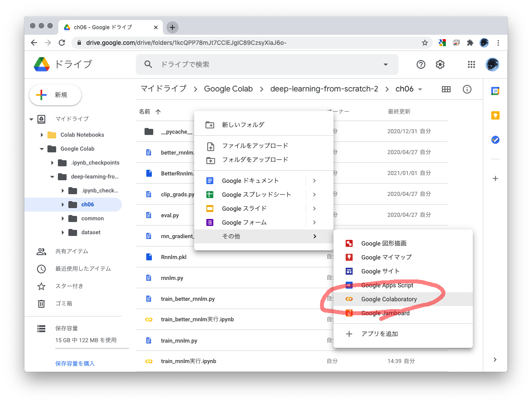The height and width of the screenshot is (404, 532).
Task: Go to マイドライブ breadcrumb
Action: (x=163, y=89)
